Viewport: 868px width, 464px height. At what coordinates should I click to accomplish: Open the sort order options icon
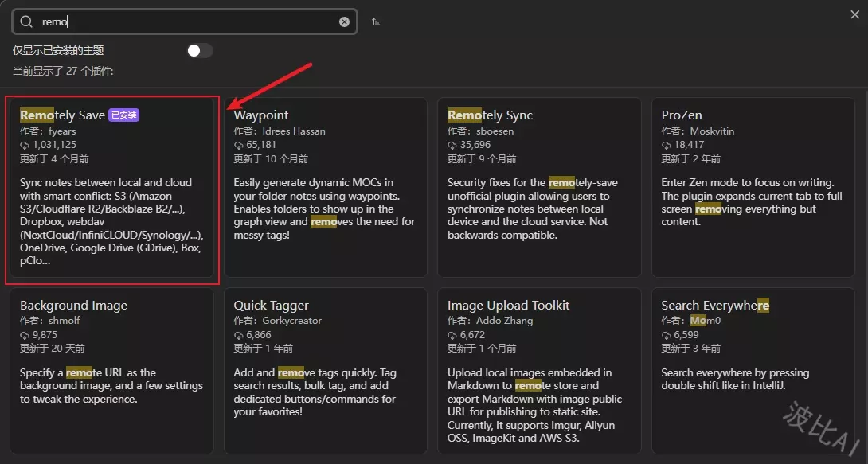tap(376, 21)
